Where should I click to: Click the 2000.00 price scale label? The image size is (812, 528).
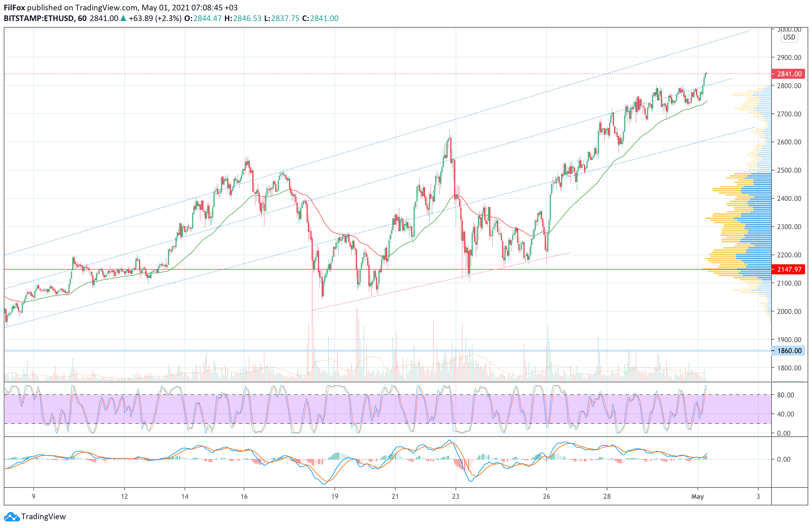pyautogui.click(x=789, y=311)
